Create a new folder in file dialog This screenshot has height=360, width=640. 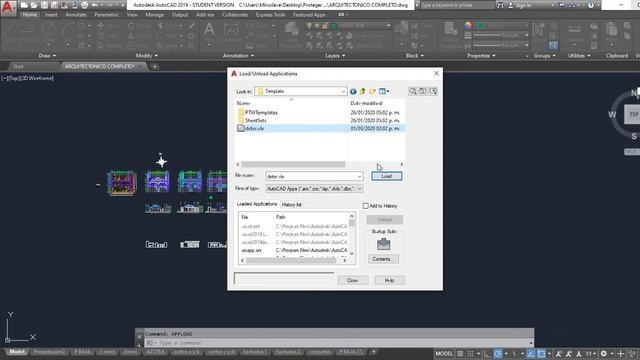pyautogui.click(x=372, y=91)
